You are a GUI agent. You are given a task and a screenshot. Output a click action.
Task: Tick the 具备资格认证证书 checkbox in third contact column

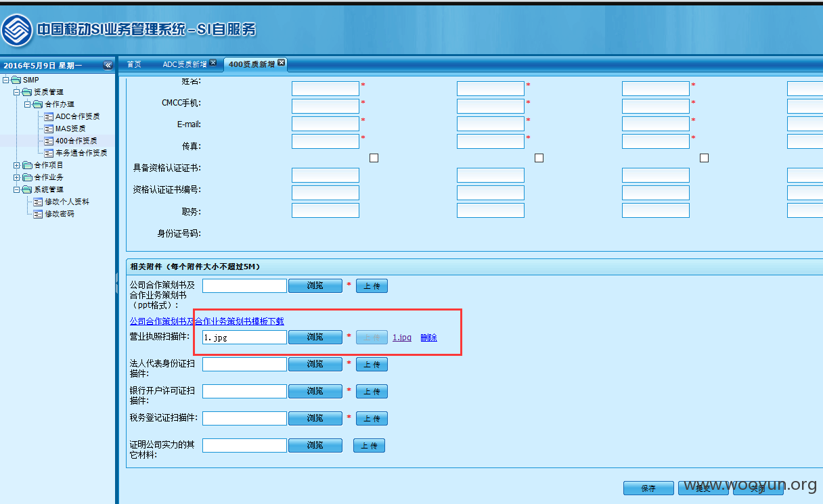(x=704, y=158)
